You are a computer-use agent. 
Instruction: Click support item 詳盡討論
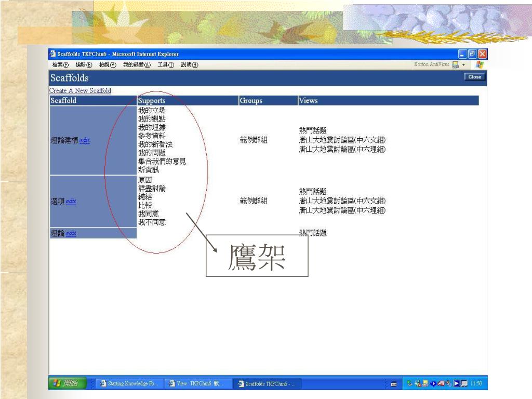[x=152, y=188]
